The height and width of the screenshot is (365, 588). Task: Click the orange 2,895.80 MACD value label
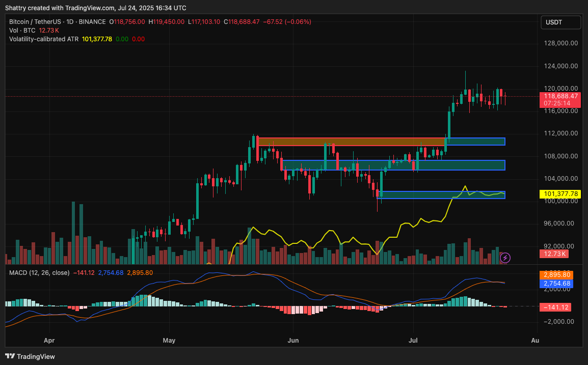(x=557, y=274)
